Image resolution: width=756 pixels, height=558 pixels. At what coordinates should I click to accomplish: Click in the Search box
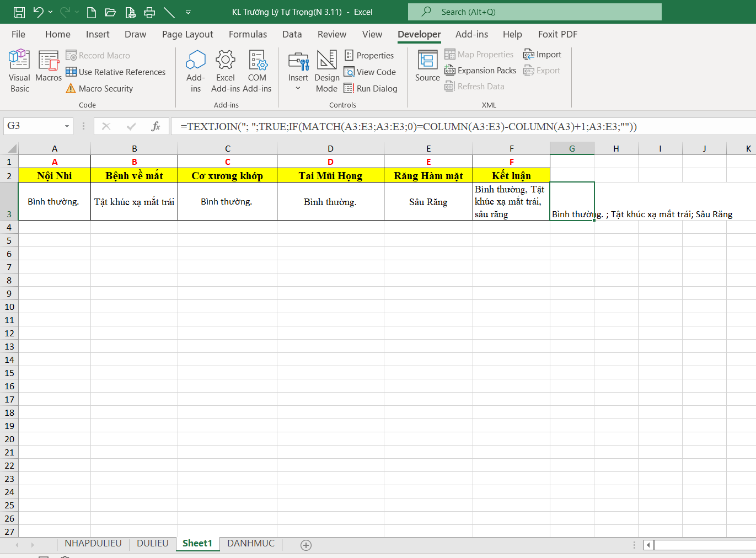coord(534,12)
